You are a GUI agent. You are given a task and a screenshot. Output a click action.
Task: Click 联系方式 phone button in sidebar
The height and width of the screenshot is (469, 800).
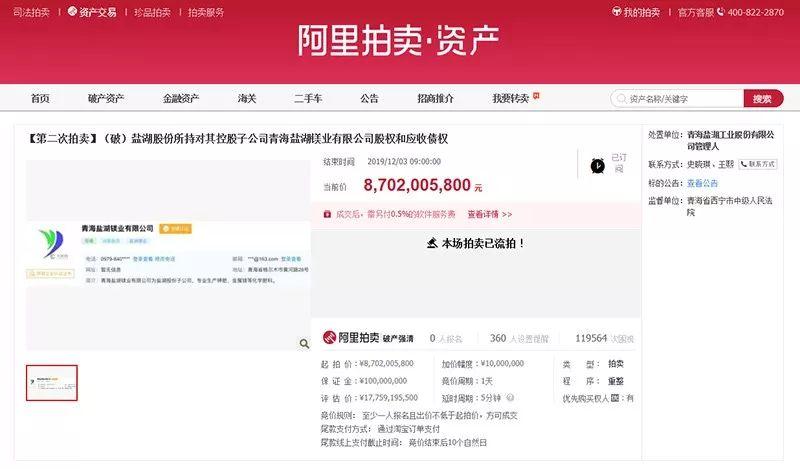coord(758,164)
